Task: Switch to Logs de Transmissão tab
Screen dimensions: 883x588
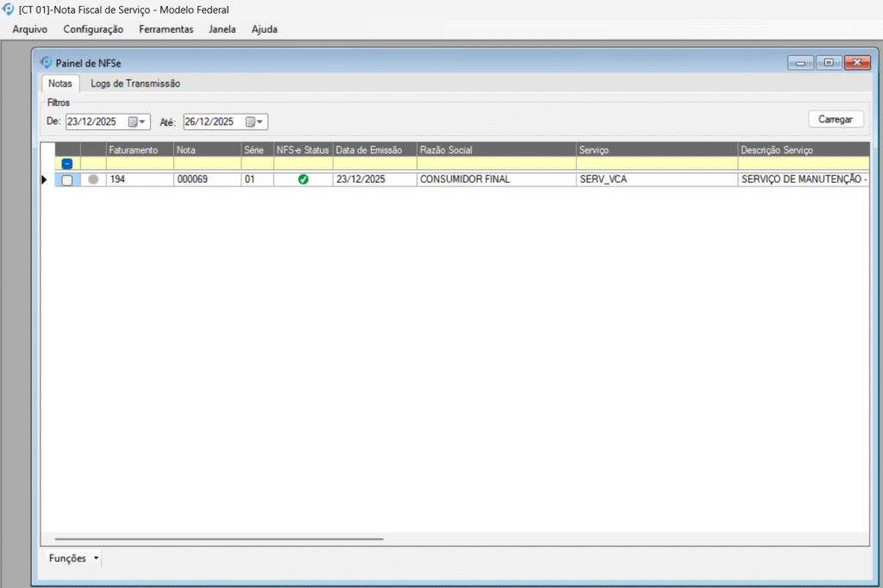Action: click(135, 84)
